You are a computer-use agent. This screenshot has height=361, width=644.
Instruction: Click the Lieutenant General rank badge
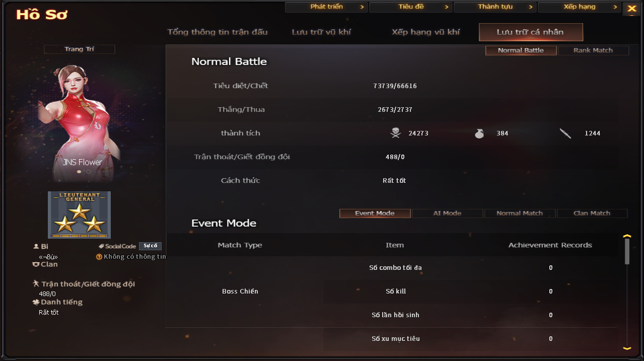tap(80, 214)
